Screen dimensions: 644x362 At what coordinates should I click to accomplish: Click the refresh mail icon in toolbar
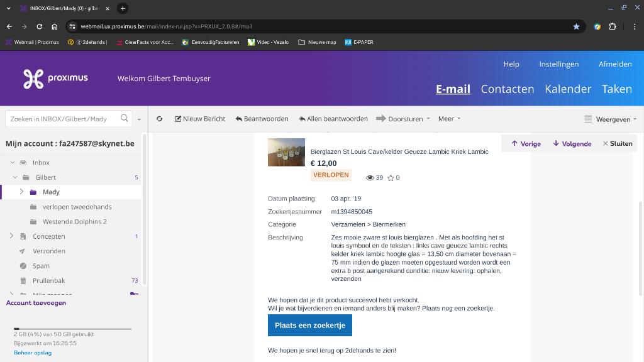(x=159, y=119)
